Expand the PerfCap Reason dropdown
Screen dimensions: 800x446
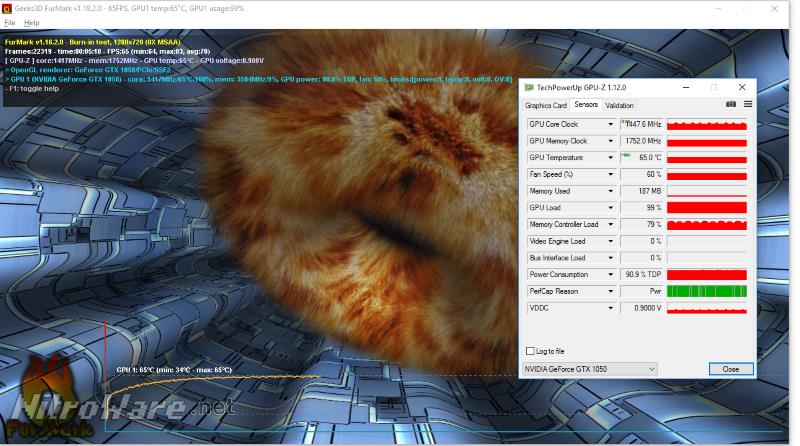(x=610, y=291)
